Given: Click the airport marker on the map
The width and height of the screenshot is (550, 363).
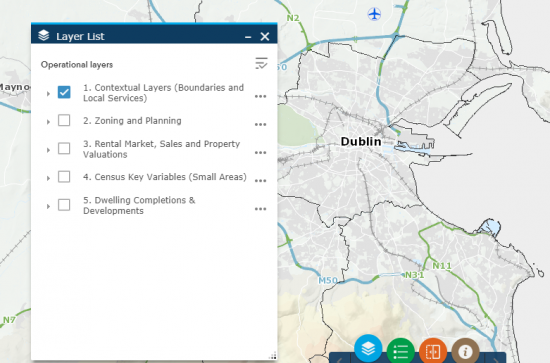Looking at the screenshot, I should coord(375,14).
